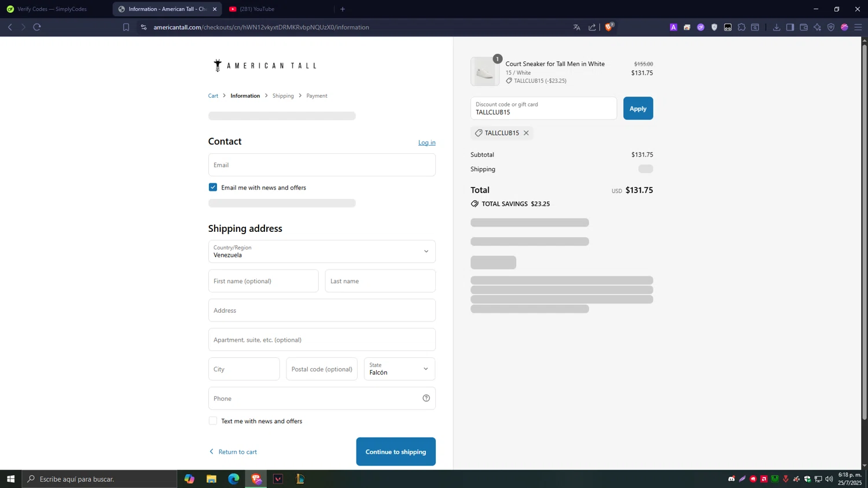Bookmark this page with the bookmark icon
868x488 pixels.
126,27
